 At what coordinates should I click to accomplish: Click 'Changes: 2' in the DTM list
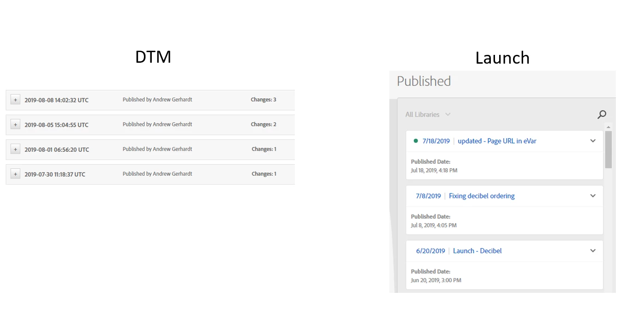263,125
